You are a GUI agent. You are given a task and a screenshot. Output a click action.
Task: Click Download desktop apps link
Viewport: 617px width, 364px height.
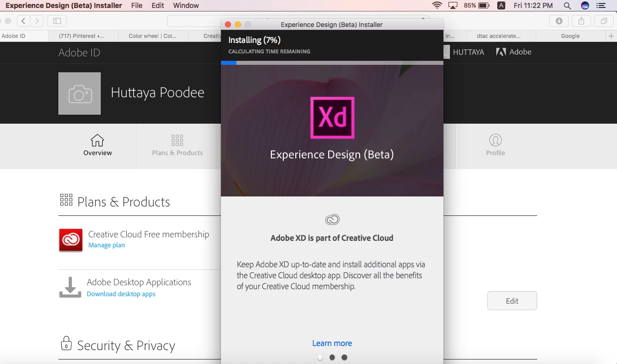tap(121, 294)
